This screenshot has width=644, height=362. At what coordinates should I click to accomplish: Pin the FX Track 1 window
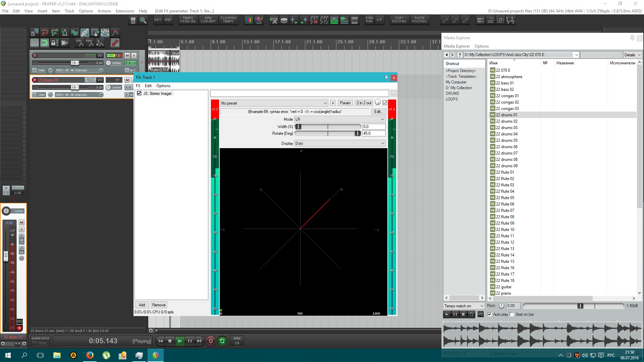[x=386, y=77]
